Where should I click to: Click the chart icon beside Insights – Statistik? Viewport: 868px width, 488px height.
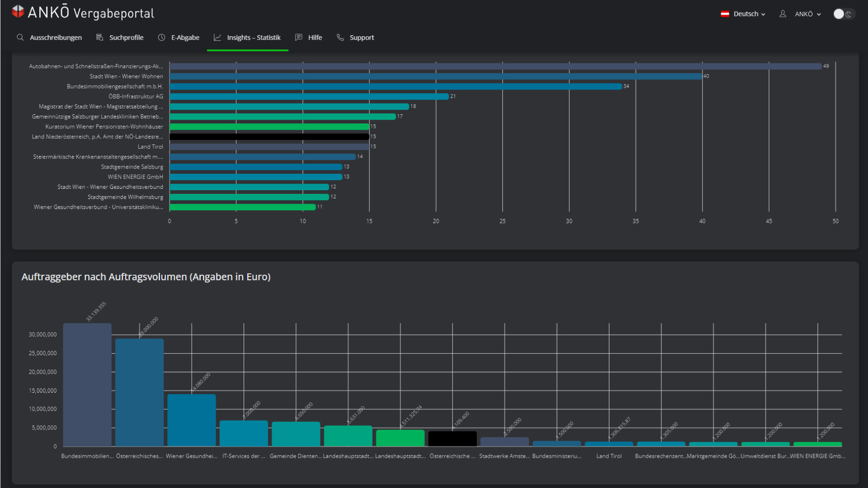(x=217, y=38)
